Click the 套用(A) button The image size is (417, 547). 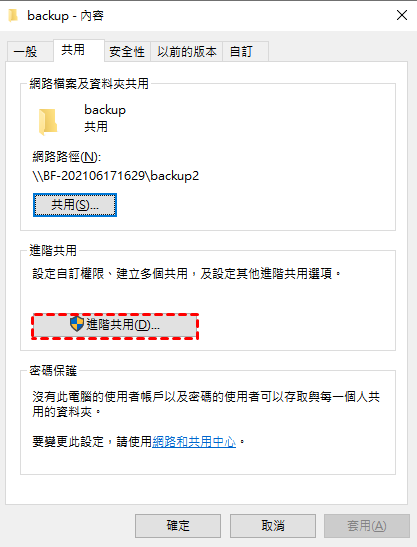(x=367, y=525)
